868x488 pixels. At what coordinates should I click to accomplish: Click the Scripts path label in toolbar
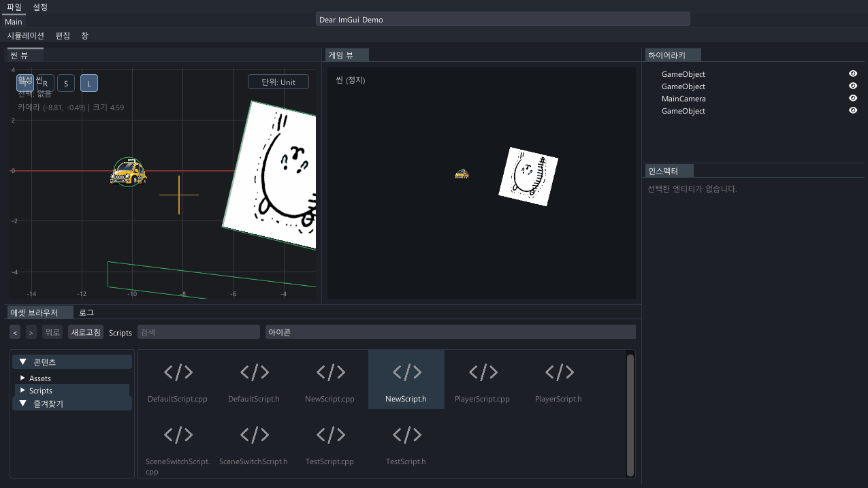coord(120,333)
